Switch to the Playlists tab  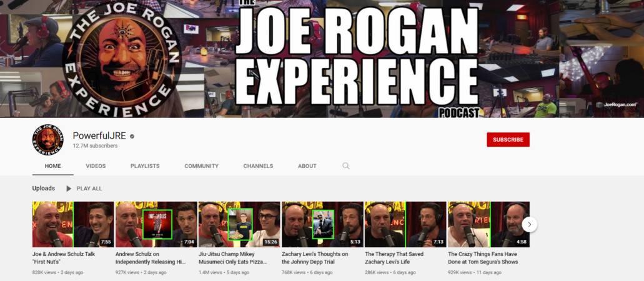point(145,166)
